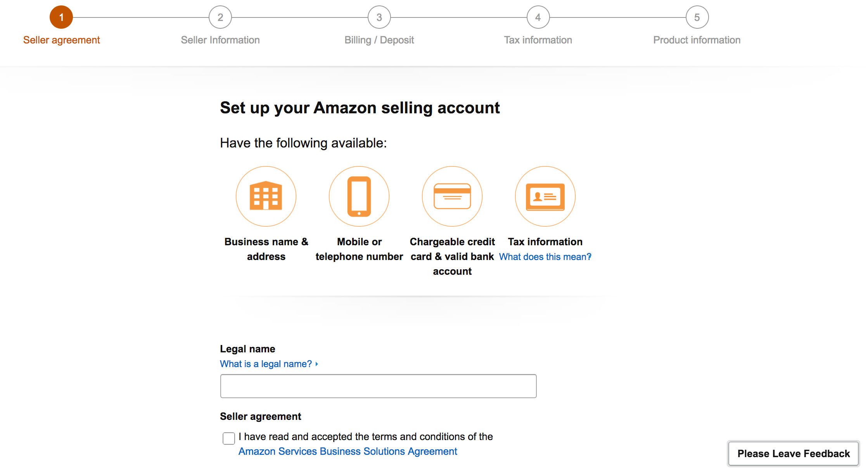868x468 pixels.
Task: Click step 3 circle in progress bar
Action: (x=379, y=17)
